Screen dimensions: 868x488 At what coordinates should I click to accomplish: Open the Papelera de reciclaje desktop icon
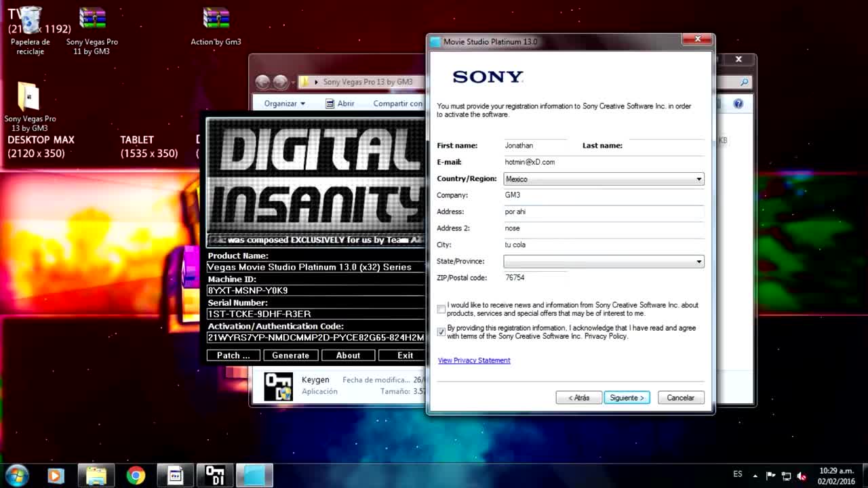(30, 22)
